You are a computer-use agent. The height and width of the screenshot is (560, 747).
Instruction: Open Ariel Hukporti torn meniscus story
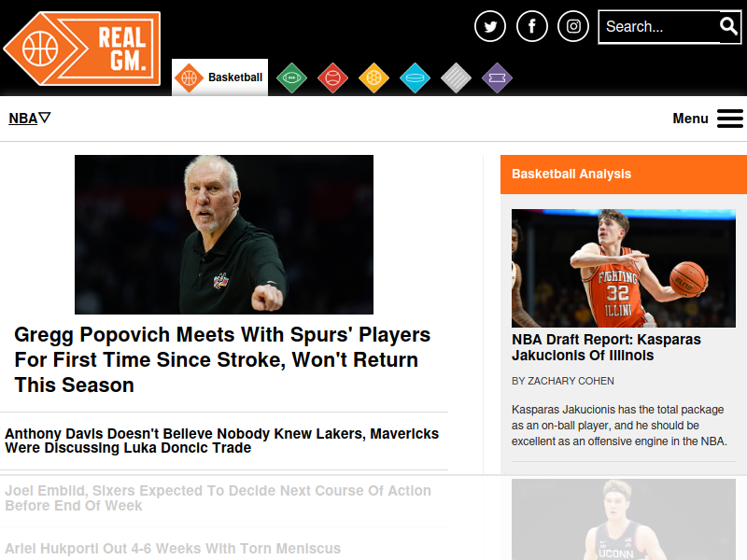click(x=173, y=548)
